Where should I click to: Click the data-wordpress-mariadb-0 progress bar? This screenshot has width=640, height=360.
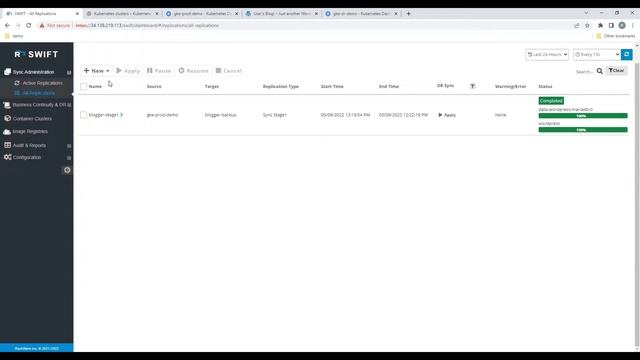(x=583, y=116)
